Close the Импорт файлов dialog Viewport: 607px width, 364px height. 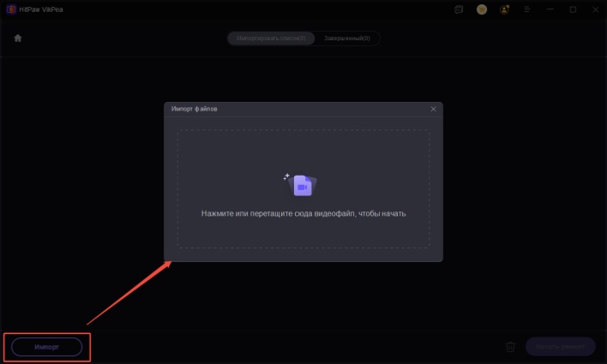point(433,109)
